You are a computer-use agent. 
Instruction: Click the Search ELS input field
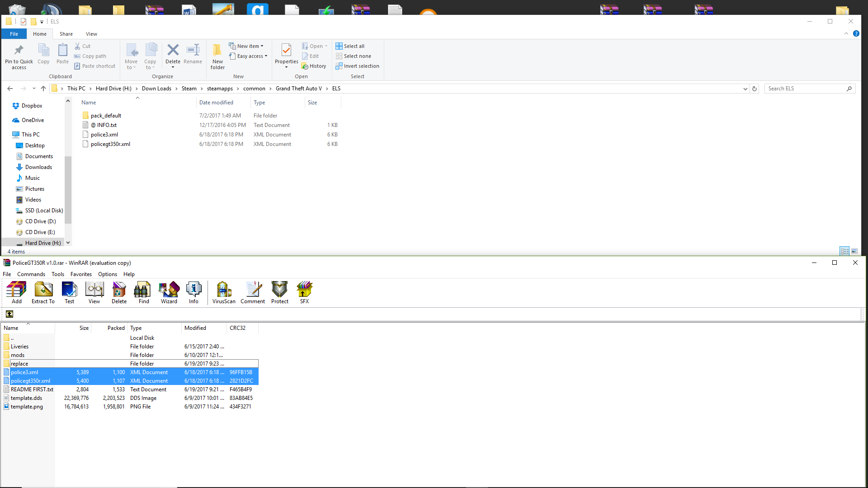[x=805, y=89]
